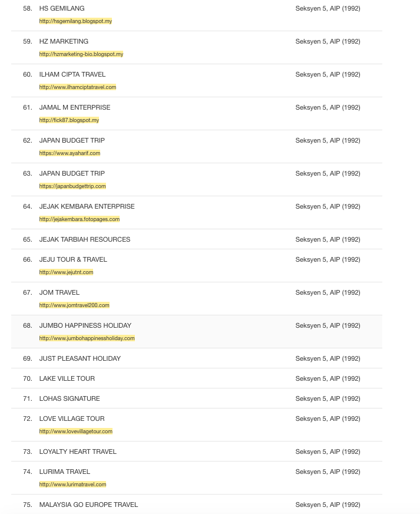Open the jumbohappinessholiday.com link
Viewport: 420px width, 514px height.
[87, 338]
